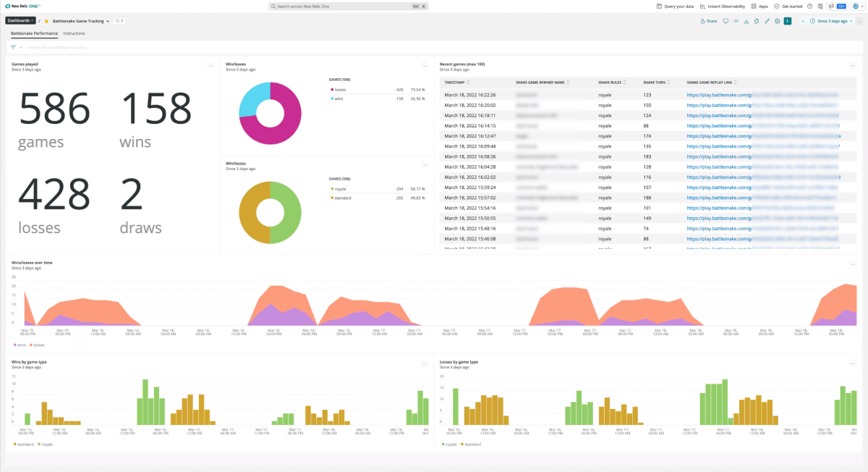Click the Share button

[x=709, y=21]
